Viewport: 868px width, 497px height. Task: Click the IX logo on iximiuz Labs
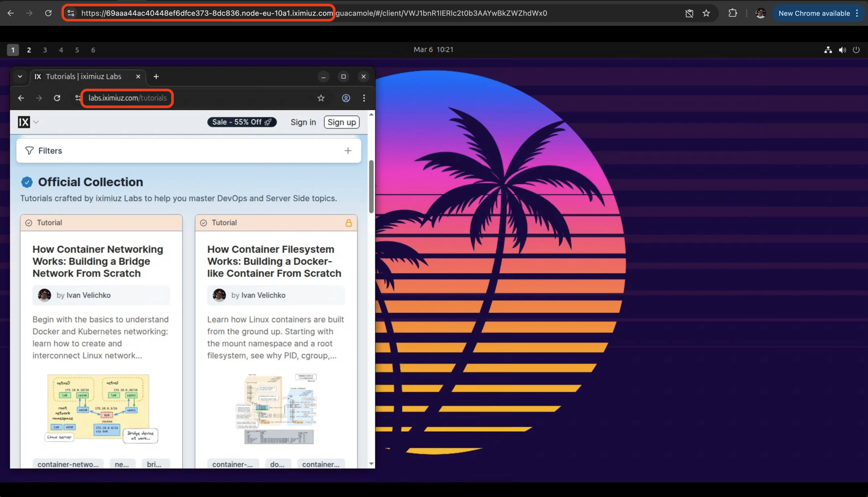click(x=24, y=122)
